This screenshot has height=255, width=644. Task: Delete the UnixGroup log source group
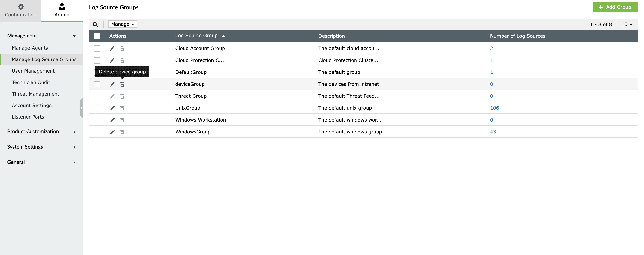pyautogui.click(x=122, y=108)
